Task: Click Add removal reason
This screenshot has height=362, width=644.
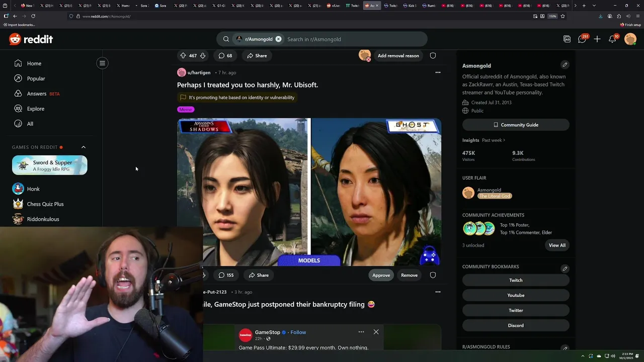Action: (398, 56)
